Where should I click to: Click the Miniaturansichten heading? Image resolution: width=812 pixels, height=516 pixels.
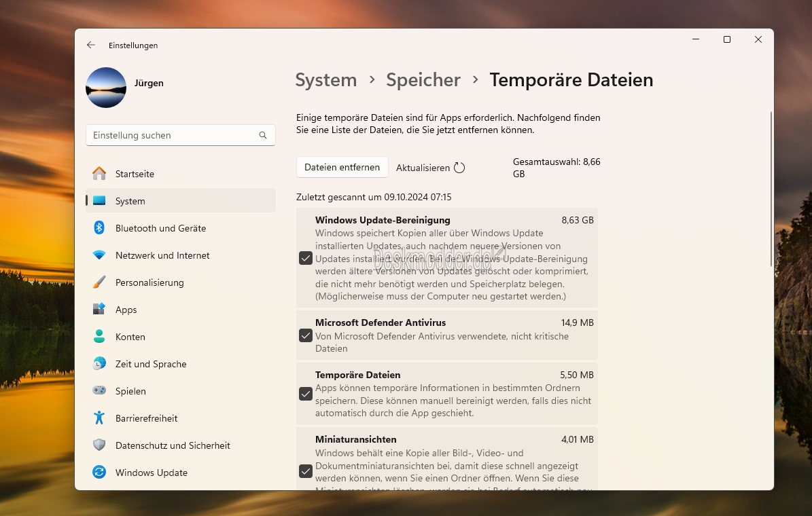(356, 439)
